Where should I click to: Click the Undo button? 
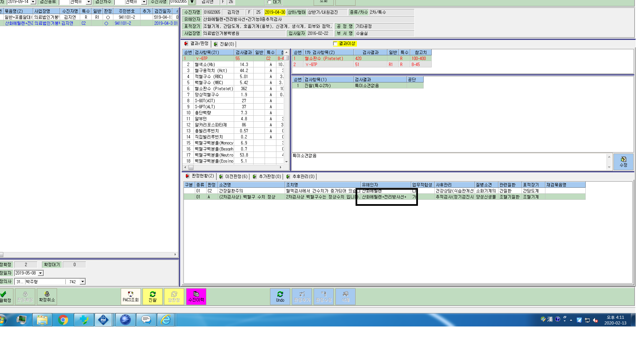pyautogui.click(x=280, y=297)
